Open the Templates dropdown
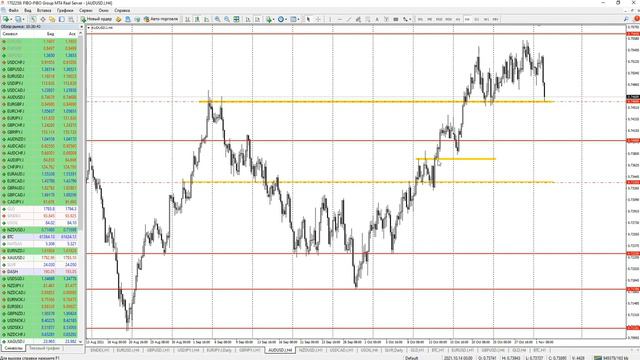Screen dimensions: 640x360 [x=294, y=19]
